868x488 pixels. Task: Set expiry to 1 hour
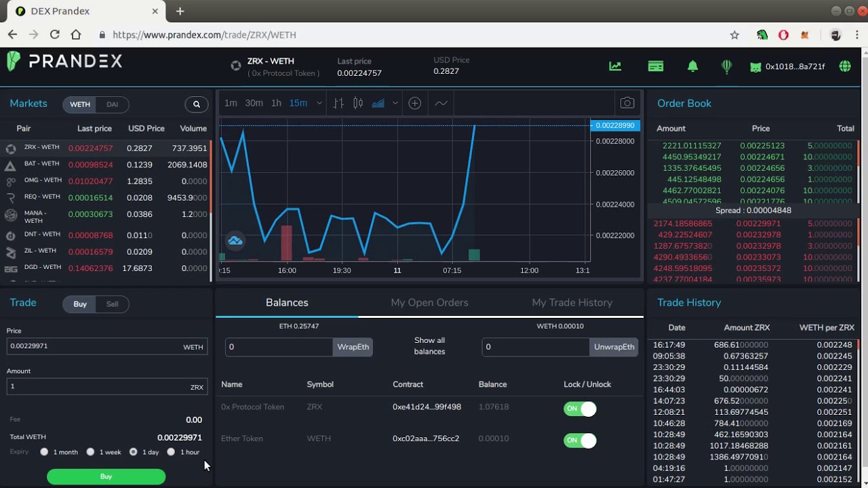click(171, 452)
